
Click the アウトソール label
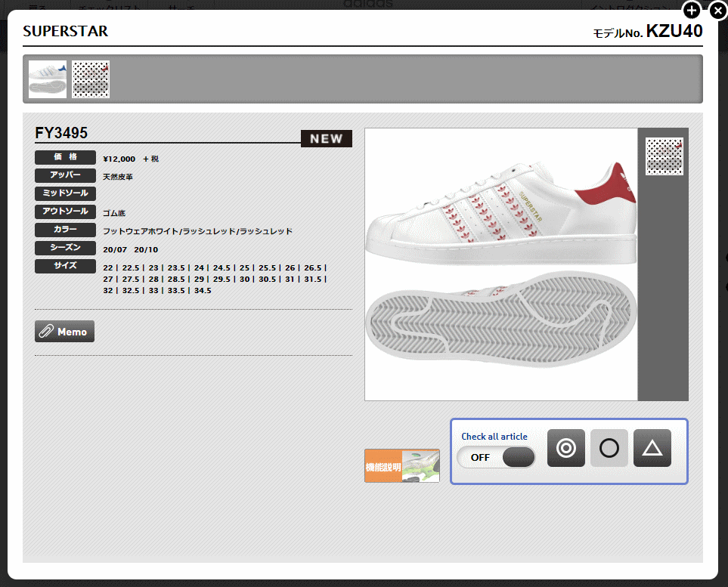66,211
